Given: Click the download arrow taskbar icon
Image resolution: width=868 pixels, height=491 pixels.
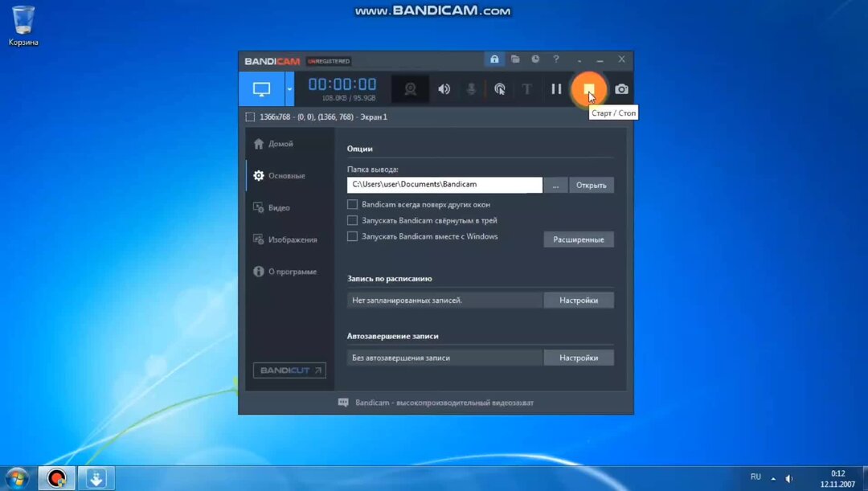Looking at the screenshot, I should (96, 478).
